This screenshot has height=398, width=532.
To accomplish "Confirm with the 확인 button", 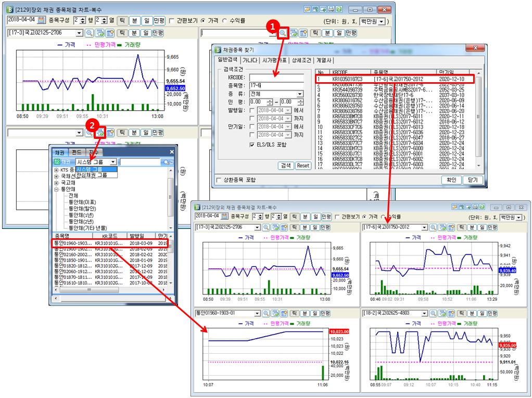I will click(x=451, y=179).
